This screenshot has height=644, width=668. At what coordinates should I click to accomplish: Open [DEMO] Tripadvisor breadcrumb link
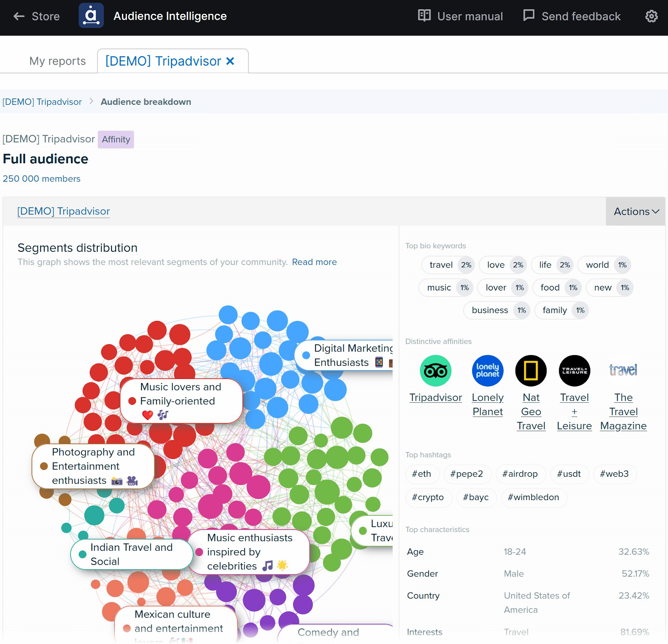42,102
